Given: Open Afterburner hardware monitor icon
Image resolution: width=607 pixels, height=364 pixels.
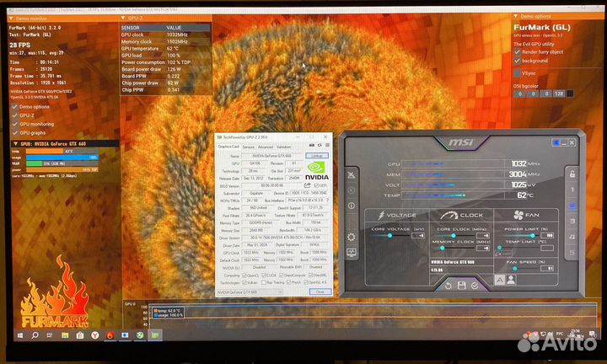Looking at the screenshot, I should 351,253.
